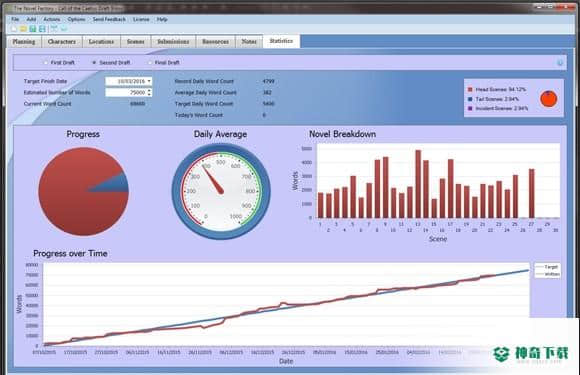Select the First Draft radio button
Image resolution: width=580 pixels, height=375 pixels.
click(46, 63)
